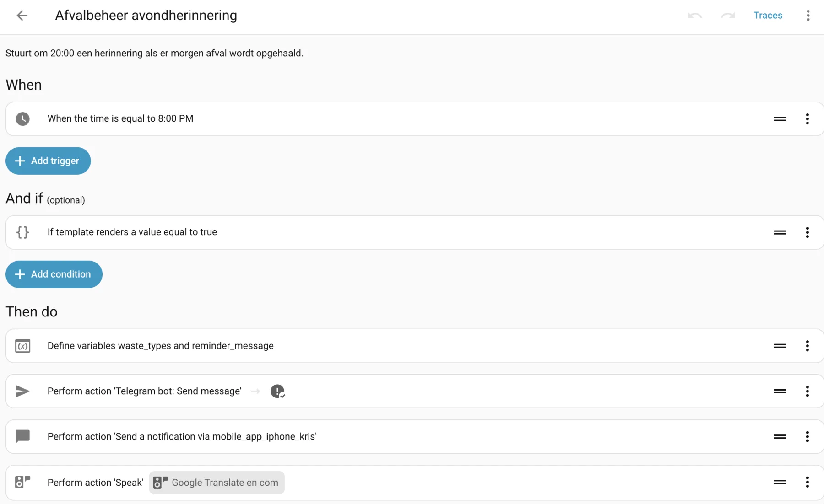The width and height of the screenshot is (824, 504).
Task: Click the undo icon in header
Action: 694,16
